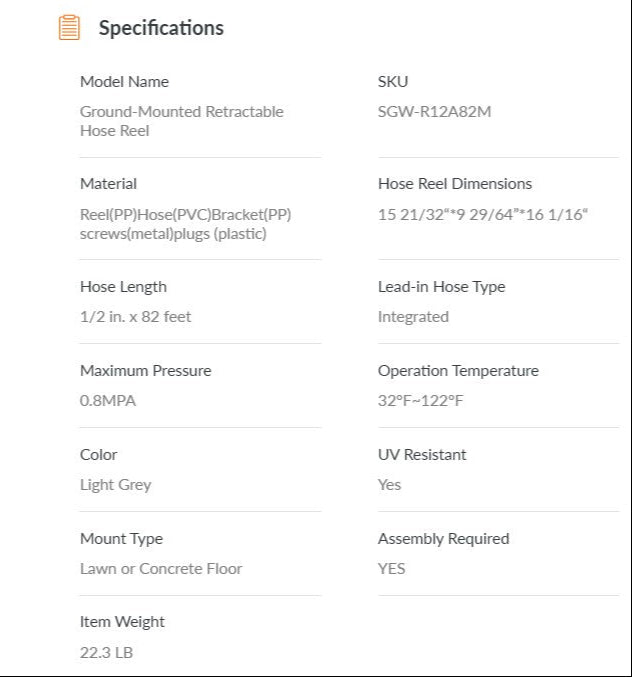The width and height of the screenshot is (632, 677).
Task: Select the 1/2 in. x 82 feet value
Action: click(x=135, y=317)
